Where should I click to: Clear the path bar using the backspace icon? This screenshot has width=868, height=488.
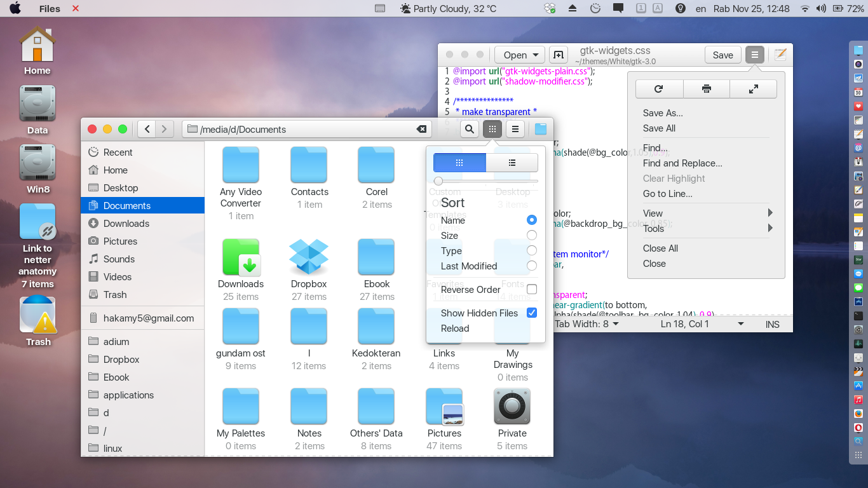[421, 128]
